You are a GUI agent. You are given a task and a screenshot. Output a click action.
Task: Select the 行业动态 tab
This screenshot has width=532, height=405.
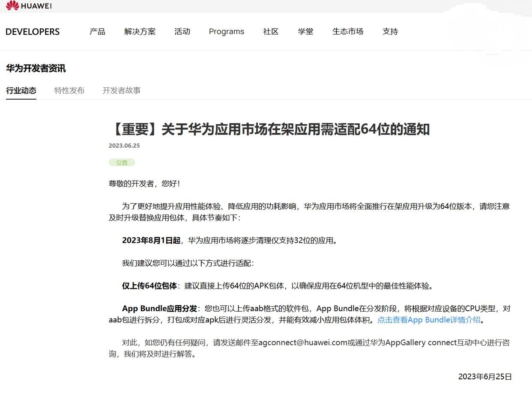coord(21,90)
